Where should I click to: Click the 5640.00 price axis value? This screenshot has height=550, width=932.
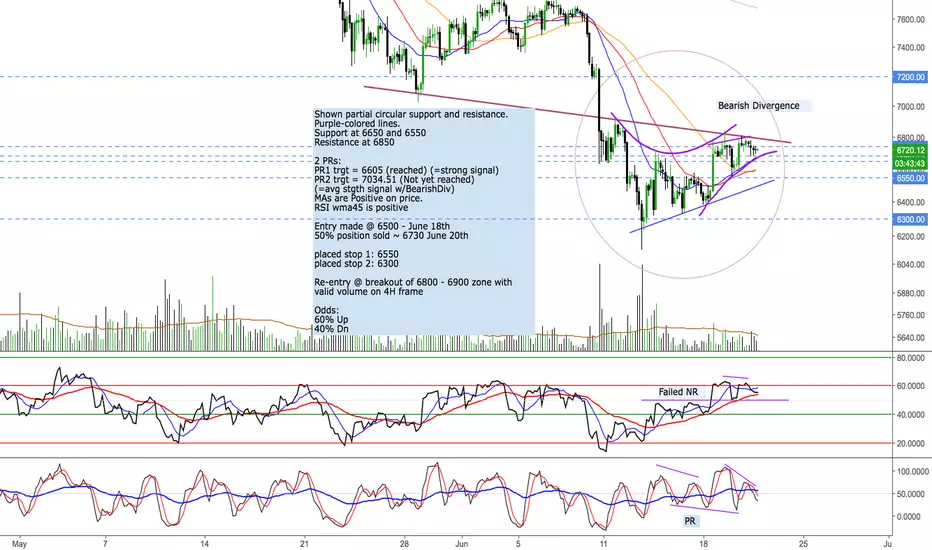pos(911,338)
